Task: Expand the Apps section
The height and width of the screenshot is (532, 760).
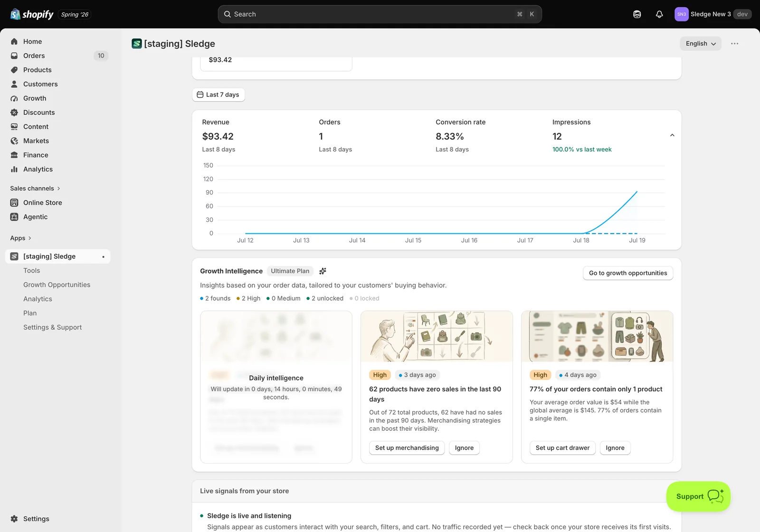Action: coord(20,238)
